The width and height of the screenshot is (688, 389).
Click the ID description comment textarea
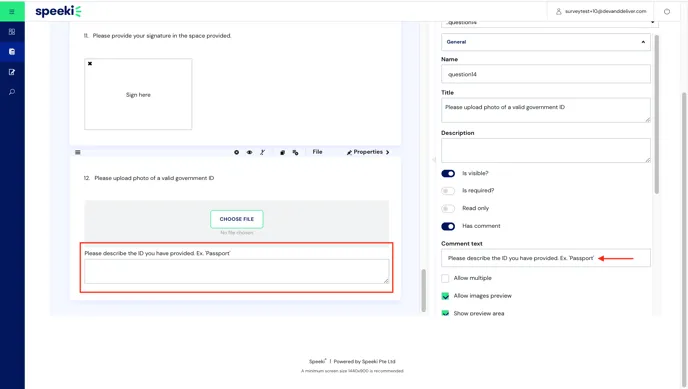(236, 271)
